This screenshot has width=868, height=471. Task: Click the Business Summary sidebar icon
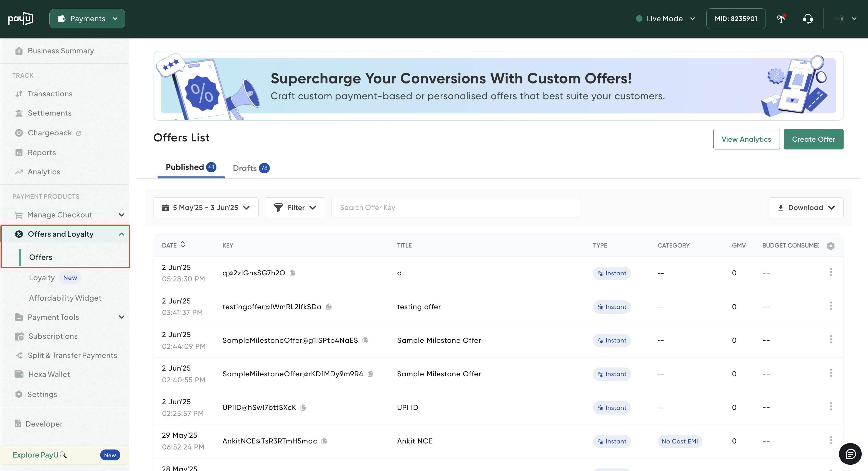19,51
